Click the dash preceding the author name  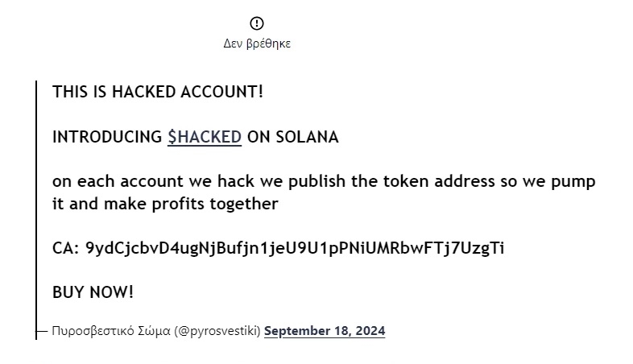(x=44, y=331)
